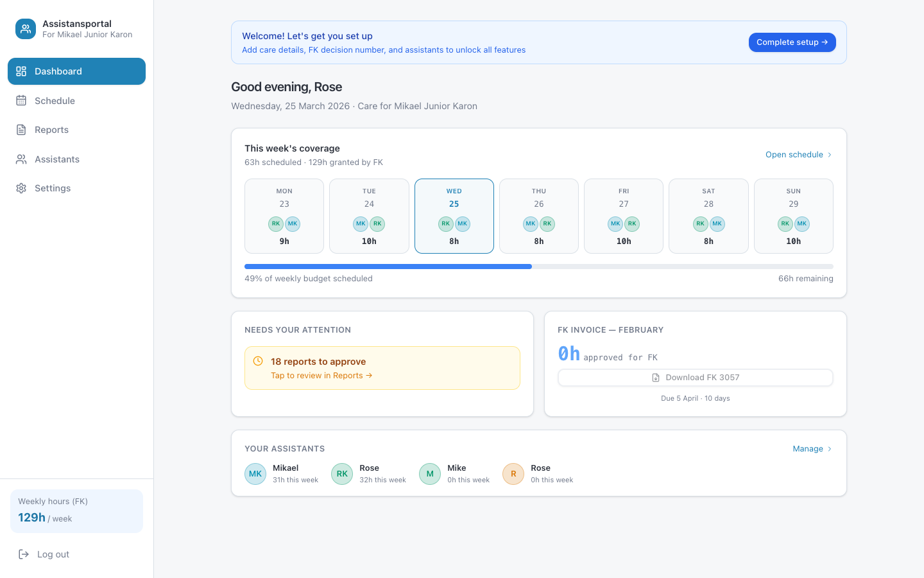The width and height of the screenshot is (924, 578).
Task: Click Tap to review in Reports link
Action: (x=321, y=375)
